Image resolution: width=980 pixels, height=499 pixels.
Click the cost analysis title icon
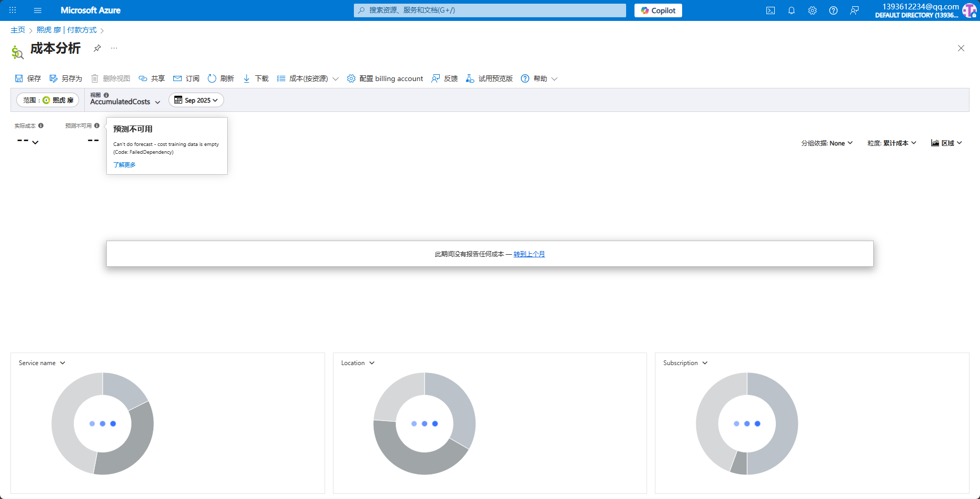[x=17, y=52]
